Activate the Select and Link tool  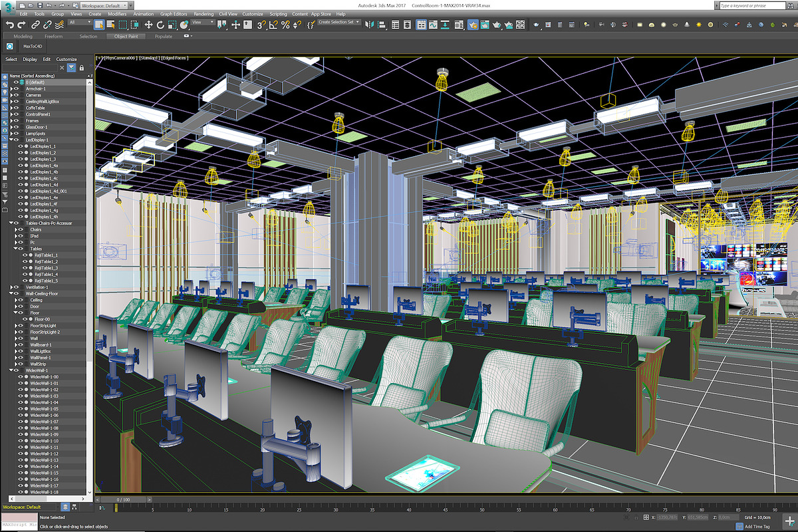[x=35, y=24]
